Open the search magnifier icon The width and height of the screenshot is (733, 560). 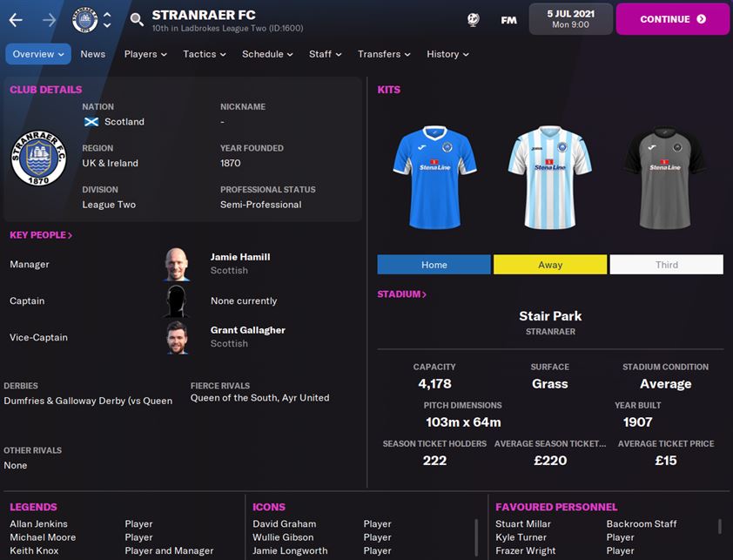click(137, 20)
